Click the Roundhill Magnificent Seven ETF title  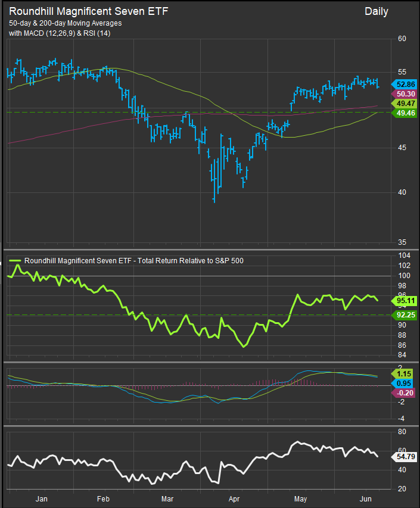[89, 11]
